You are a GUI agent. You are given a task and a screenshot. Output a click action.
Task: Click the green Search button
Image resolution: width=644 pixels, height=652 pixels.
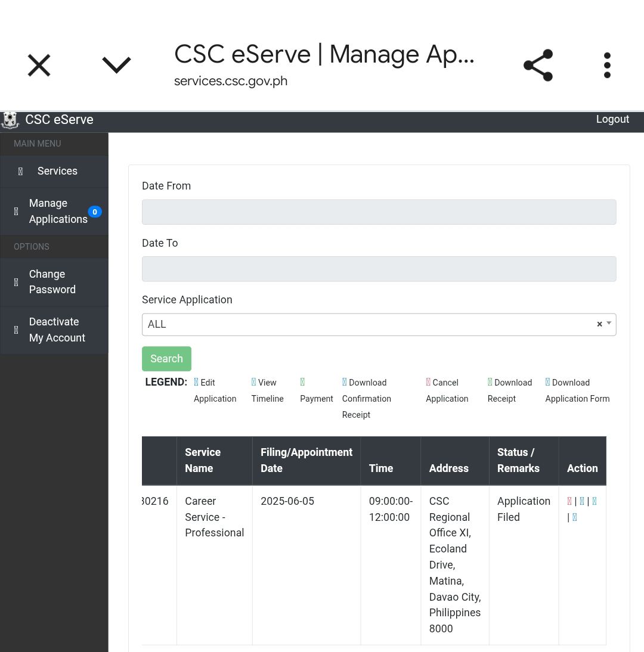click(166, 358)
